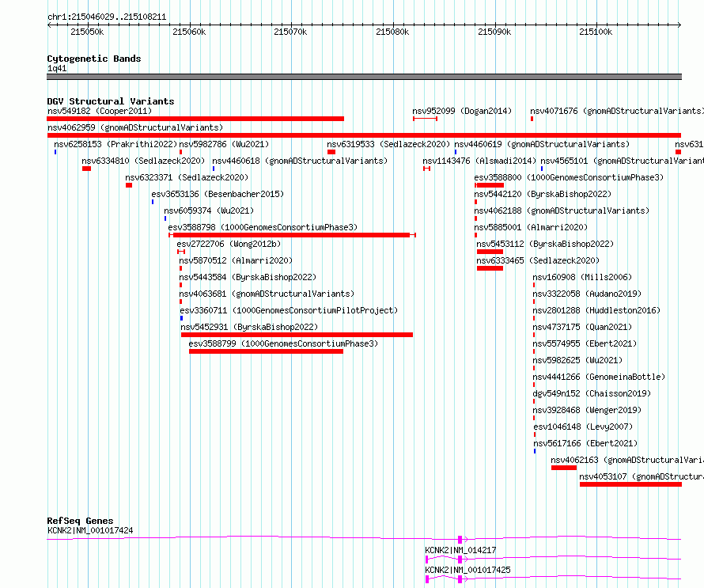Viewport: 704px width, 588px height.
Task: Open nsv4565101 gnomAD variant label
Action: (x=623, y=161)
